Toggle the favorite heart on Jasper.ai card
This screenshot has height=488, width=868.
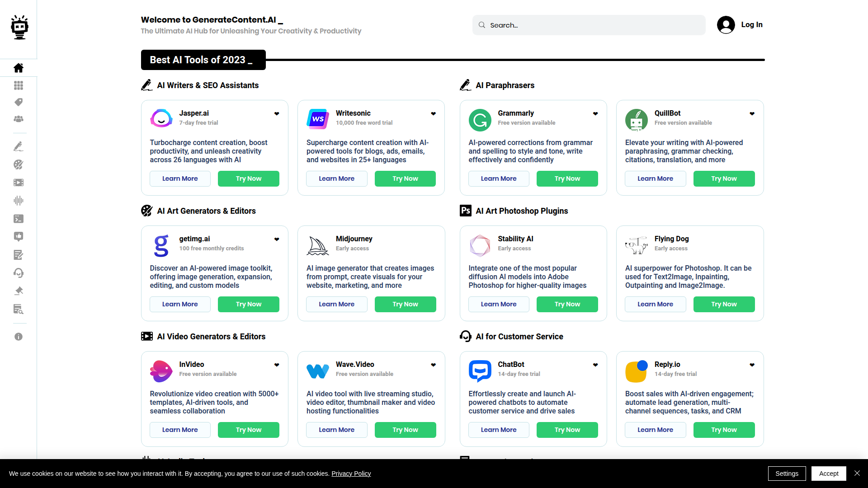(277, 114)
